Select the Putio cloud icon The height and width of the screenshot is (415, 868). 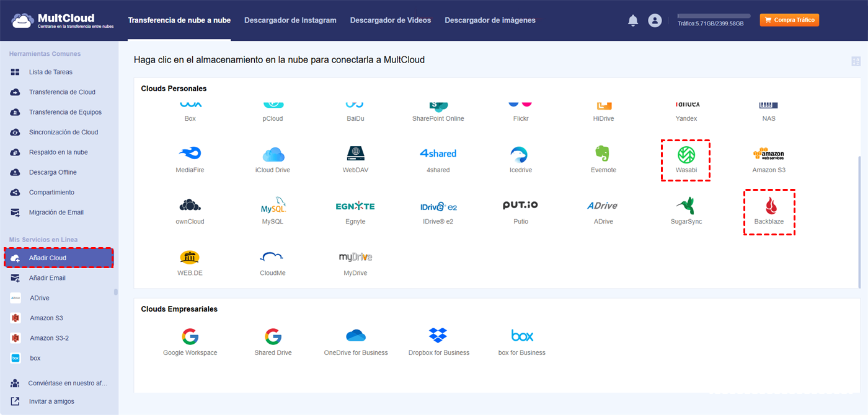tap(521, 205)
